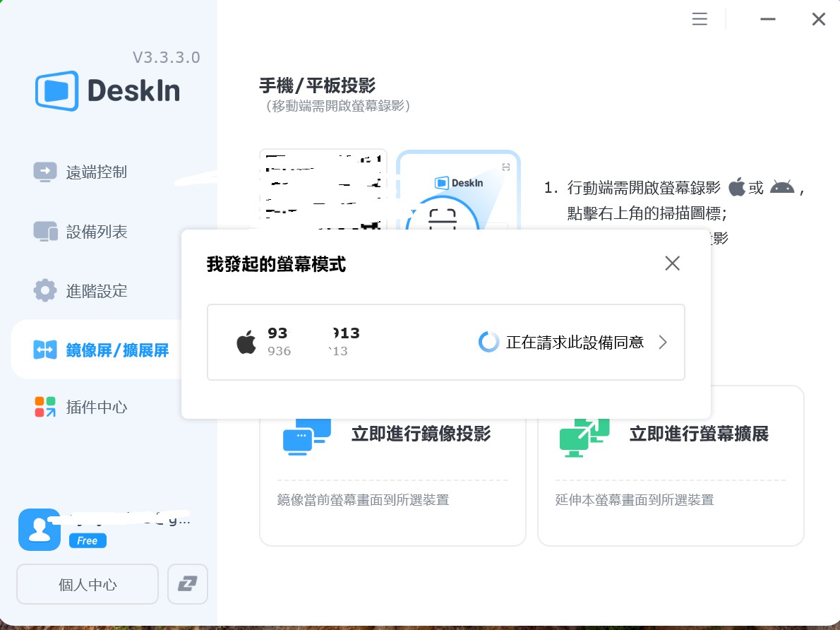Click the remote control monitor arrow icon
Viewport: 840px width, 630px height.
point(45,172)
